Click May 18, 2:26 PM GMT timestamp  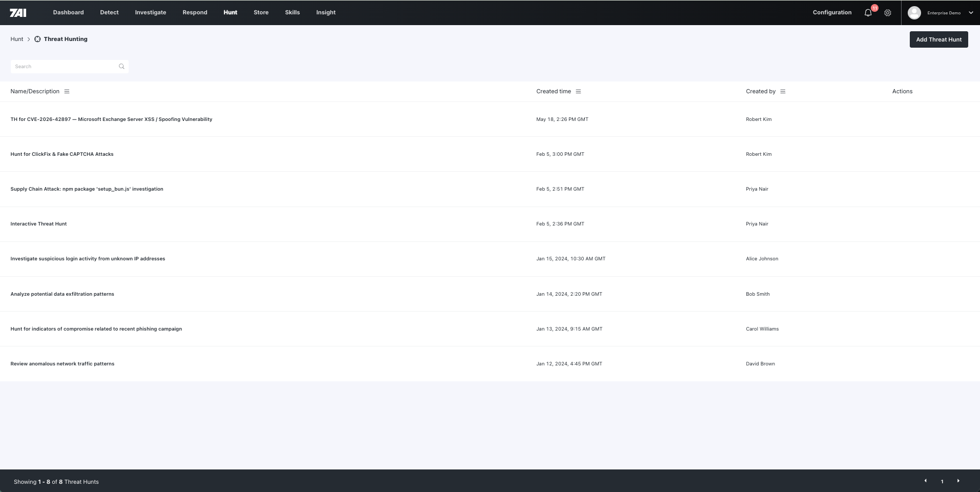coord(562,119)
